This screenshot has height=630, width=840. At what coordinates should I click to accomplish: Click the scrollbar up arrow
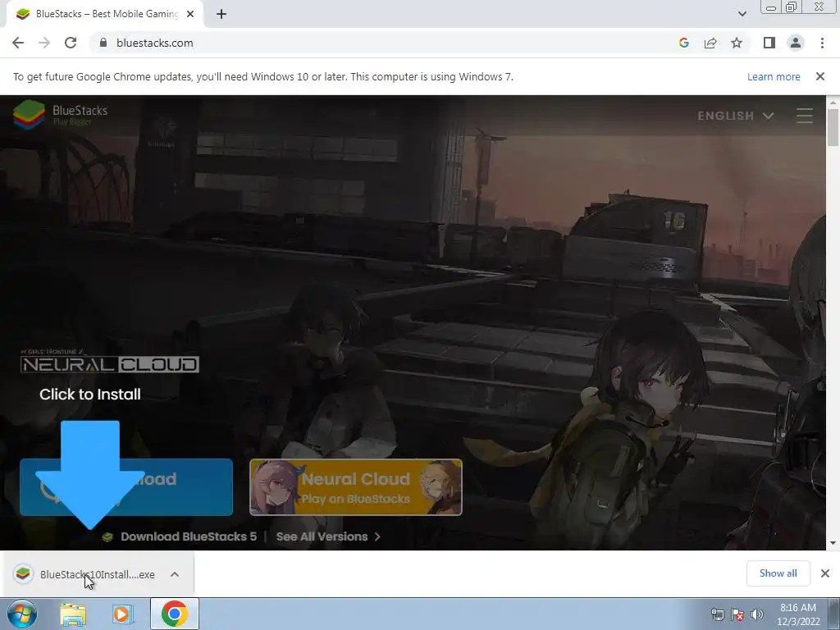[x=833, y=103]
